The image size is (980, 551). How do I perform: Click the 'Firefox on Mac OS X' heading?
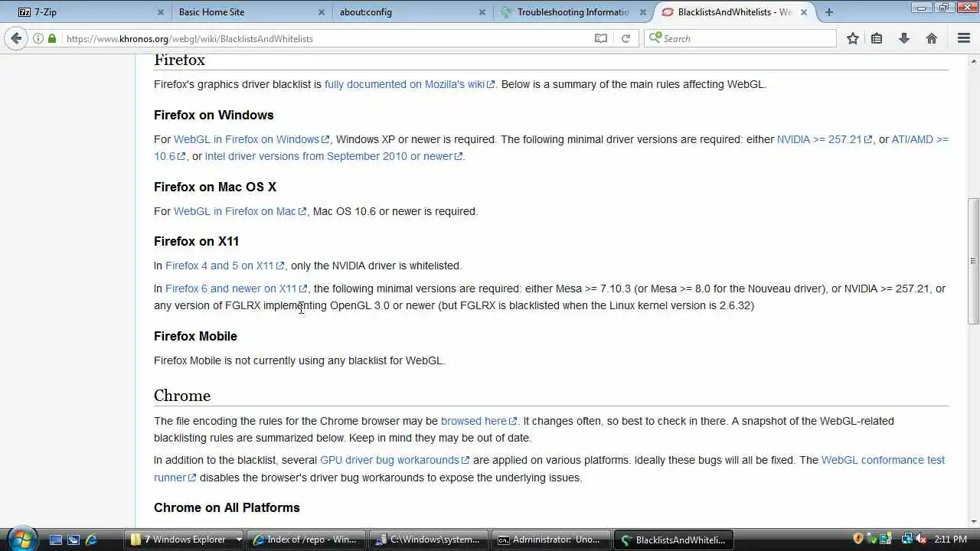215,187
